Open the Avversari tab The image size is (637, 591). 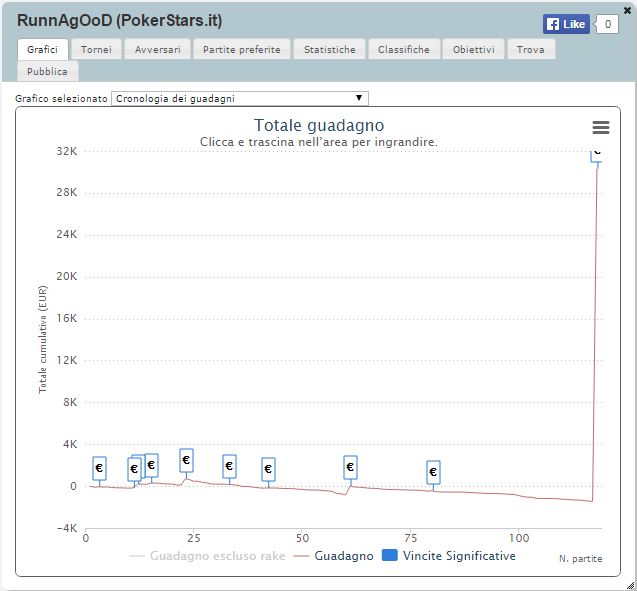[x=158, y=49]
